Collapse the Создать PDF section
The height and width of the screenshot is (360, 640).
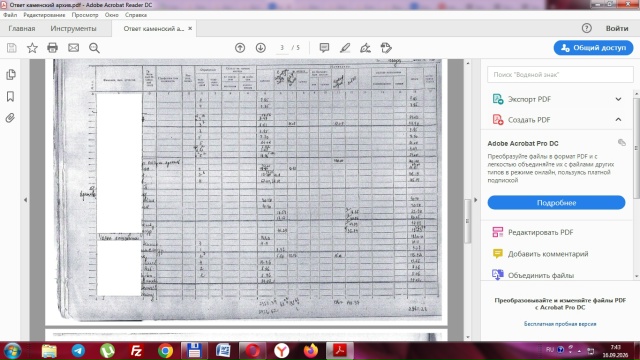[x=618, y=120]
